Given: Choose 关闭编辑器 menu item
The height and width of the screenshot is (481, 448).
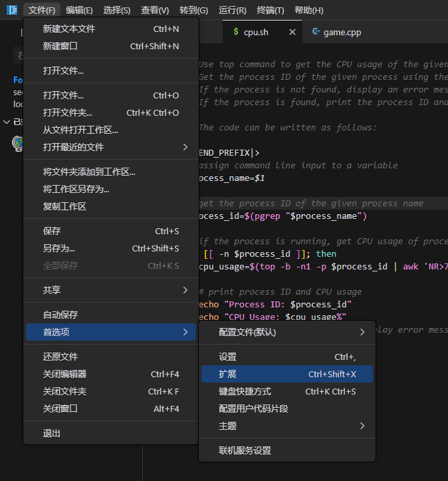Looking at the screenshot, I should [111, 374].
